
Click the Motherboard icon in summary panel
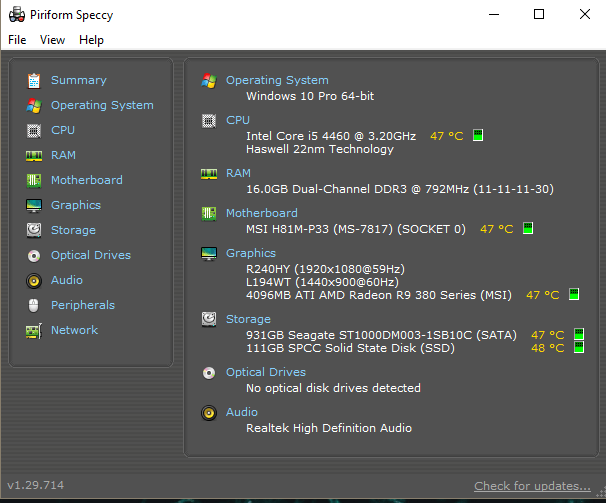tap(209, 213)
